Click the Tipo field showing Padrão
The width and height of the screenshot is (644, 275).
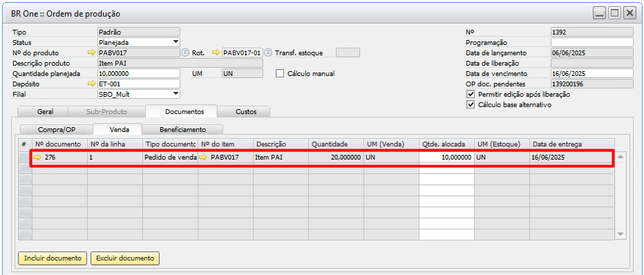[x=139, y=32]
